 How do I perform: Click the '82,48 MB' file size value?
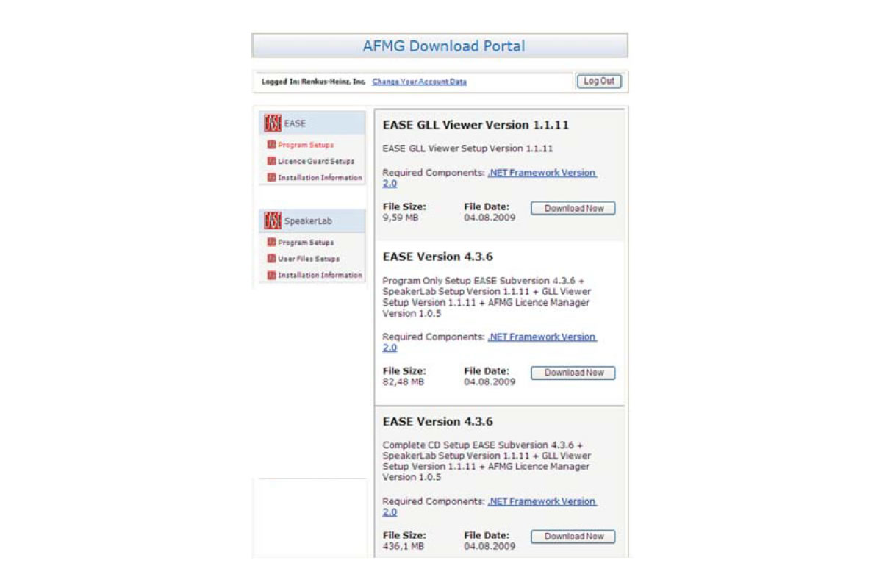tap(404, 382)
